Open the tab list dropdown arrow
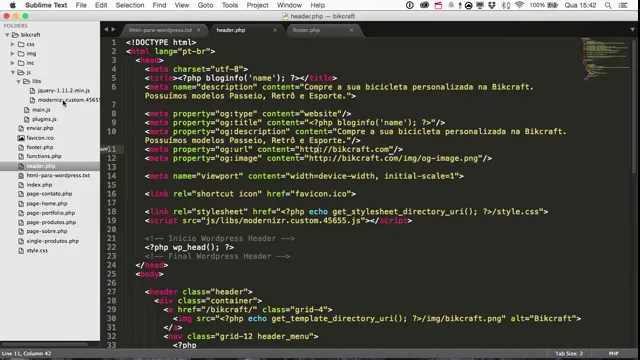 pyautogui.click(x=632, y=29)
